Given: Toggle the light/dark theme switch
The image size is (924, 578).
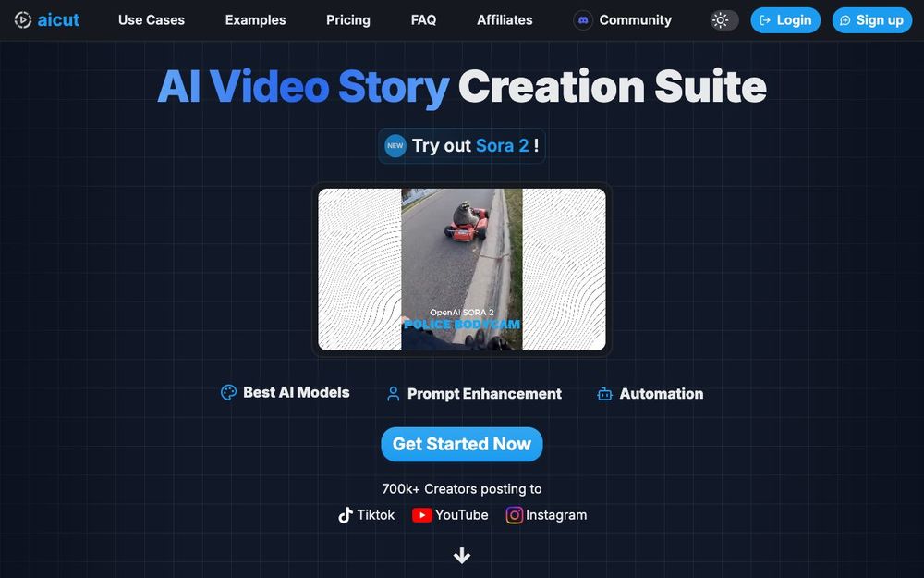Looking at the screenshot, I should point(723,19).
